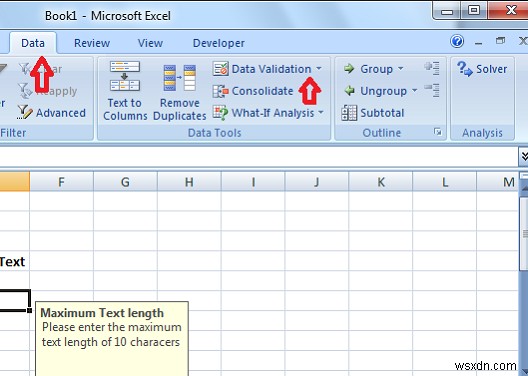
Task: Select column I header
Action: (x=253, y=182)
